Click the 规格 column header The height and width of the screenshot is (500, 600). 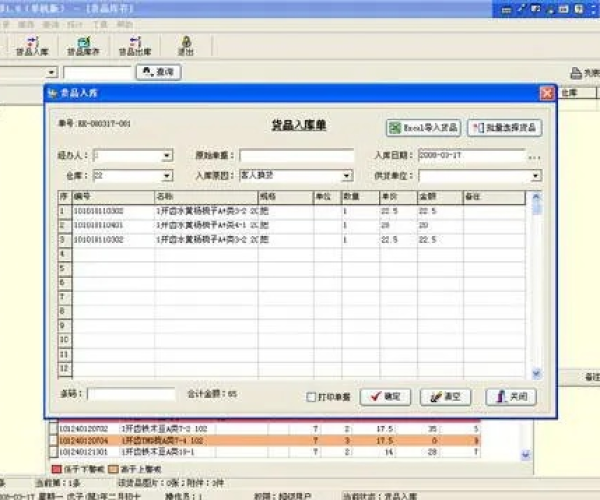[x=286, y=197]
